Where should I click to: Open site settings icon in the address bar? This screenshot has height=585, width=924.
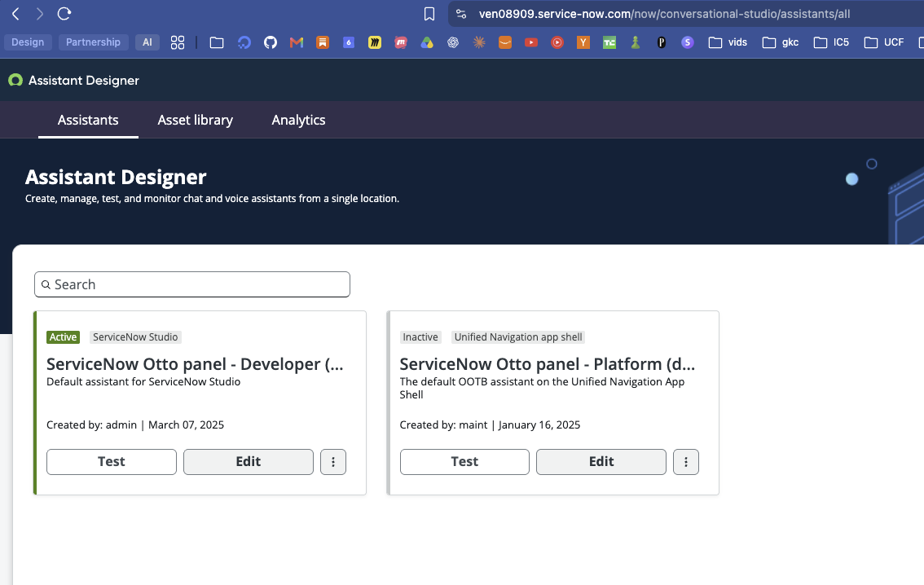[x=461, y=14]
